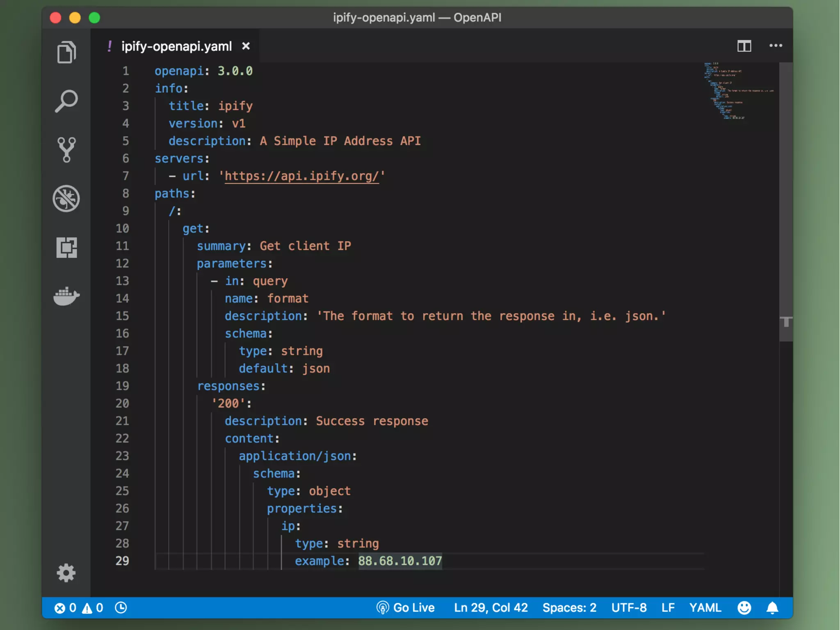840x630 pixels.
Task: Click the feedback smiley icon
Action: (744, 607)
